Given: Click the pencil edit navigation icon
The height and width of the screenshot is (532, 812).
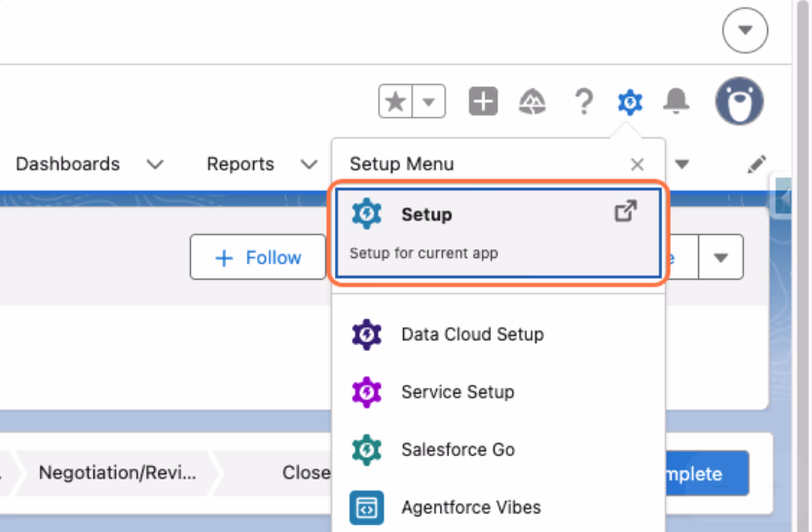Looking at the screenshot, I should click(757, 165).
